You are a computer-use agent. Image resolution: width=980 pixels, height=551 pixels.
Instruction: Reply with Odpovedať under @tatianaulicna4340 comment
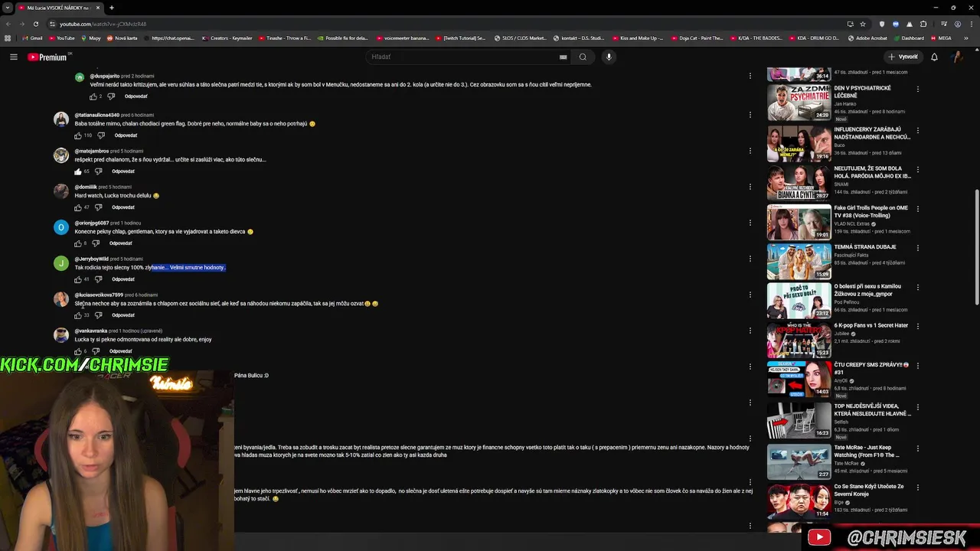(x=126, y=135)
